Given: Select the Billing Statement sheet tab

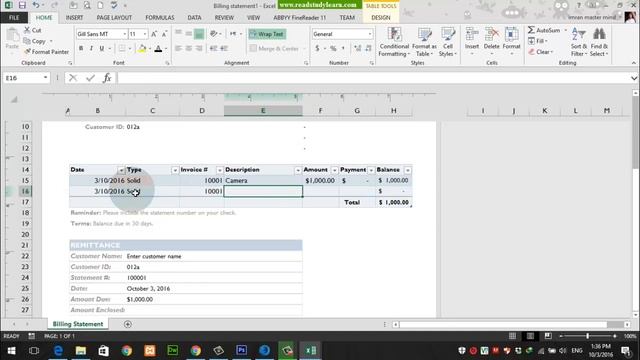Looking at the screenshot, I should point(78,324).
